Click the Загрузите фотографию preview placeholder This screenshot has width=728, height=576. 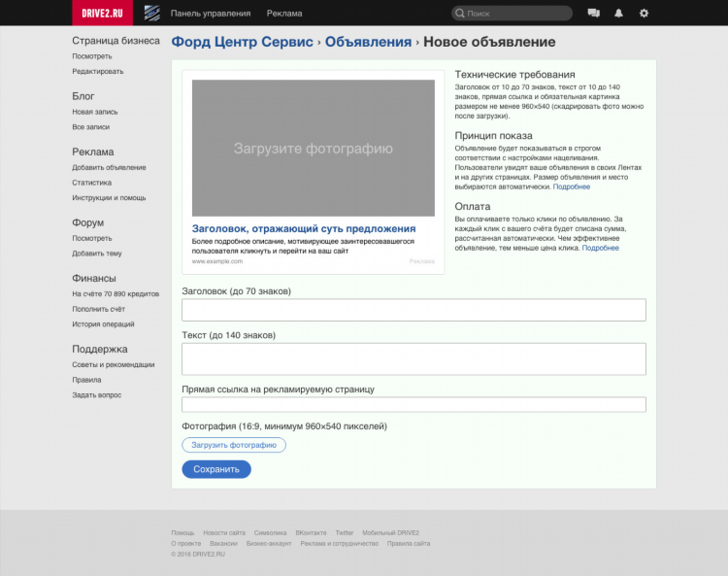point(314,149)
